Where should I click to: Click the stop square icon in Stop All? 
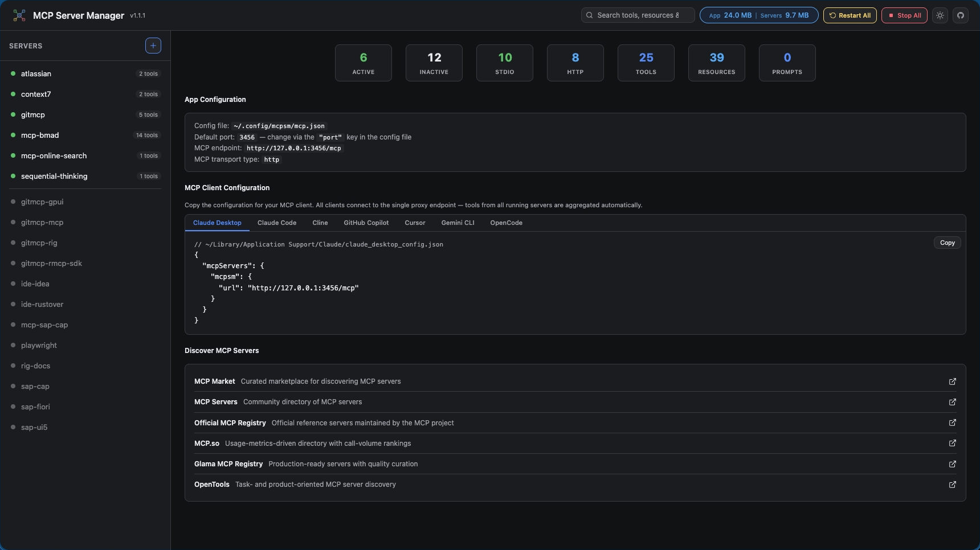[892, 15]
